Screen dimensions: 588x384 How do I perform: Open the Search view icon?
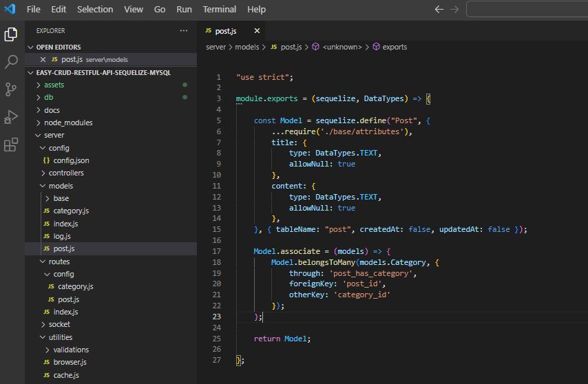pyautogui.click(x=11, y=62)
